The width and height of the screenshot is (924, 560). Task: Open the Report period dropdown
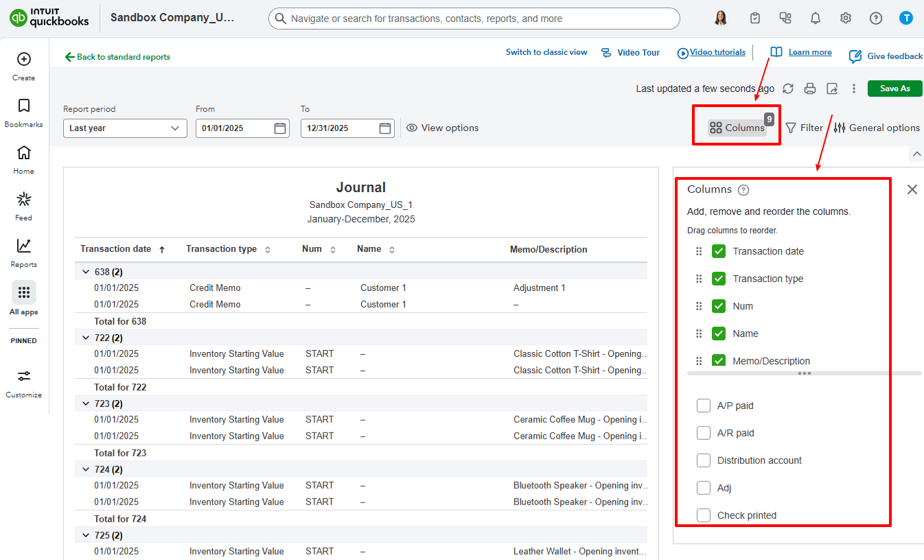[x=125, y=128]
